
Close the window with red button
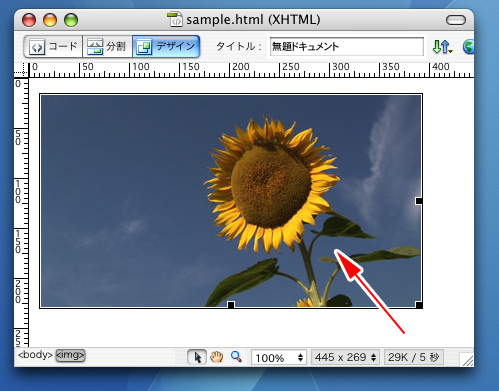[x=29, y=20]
